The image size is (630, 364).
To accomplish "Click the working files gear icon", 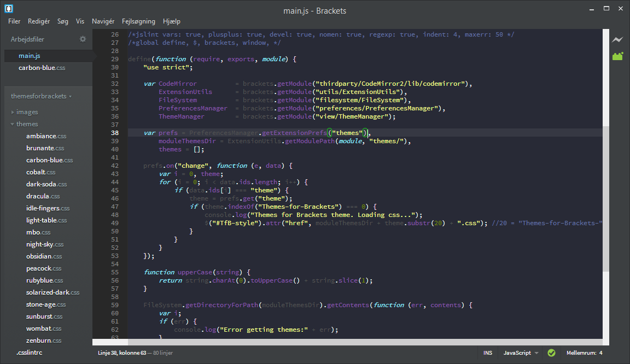I will pos(83,39).
